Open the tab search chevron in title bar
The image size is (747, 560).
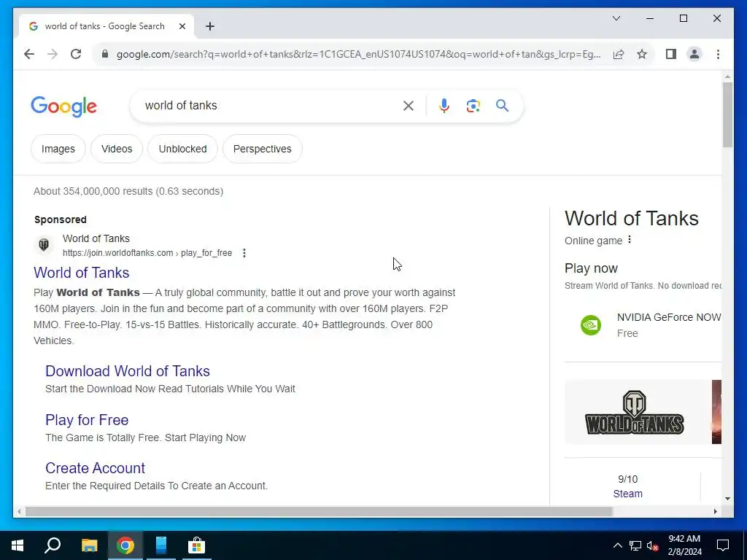pos(616,18)
